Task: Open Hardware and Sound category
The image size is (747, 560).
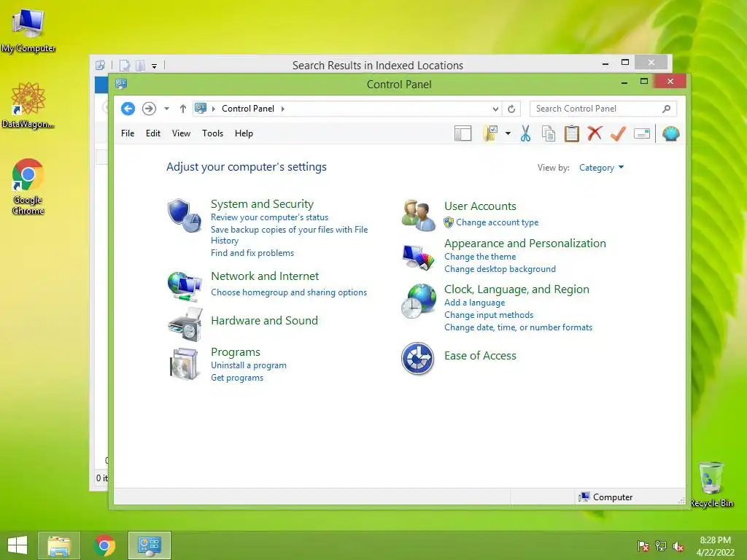Action: coord(264,321)
